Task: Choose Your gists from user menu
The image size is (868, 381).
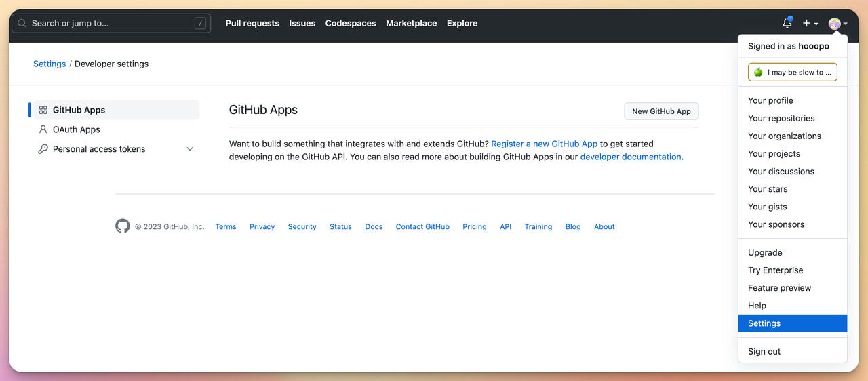Action: [793, 207]
